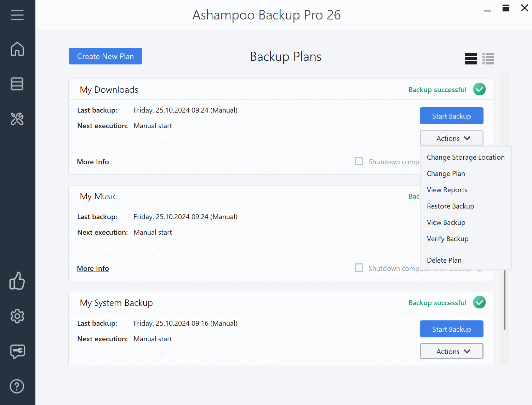The image size is (532, 405).
Task: Click the thumbs-up rating icon
Action: tap(17, 281)
